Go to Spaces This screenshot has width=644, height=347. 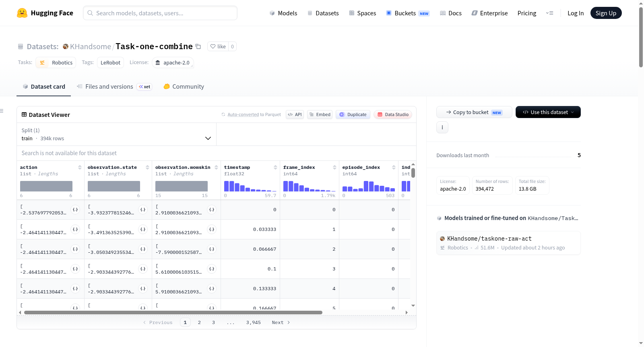coord(363,13)
